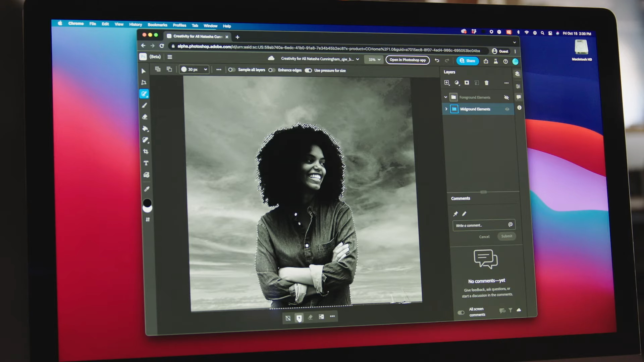This screenshot has width=644, height=362.
Task: Toggle All screen comments switch
Action: tap(461, 313)
